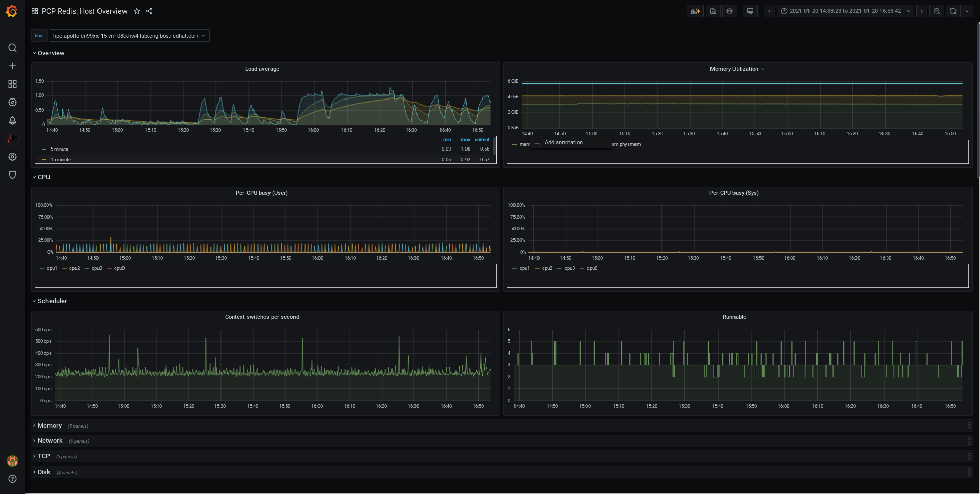Screen dimensions: 980x494
Task: Open the time range picker dropdown
Action: (846, 11)
